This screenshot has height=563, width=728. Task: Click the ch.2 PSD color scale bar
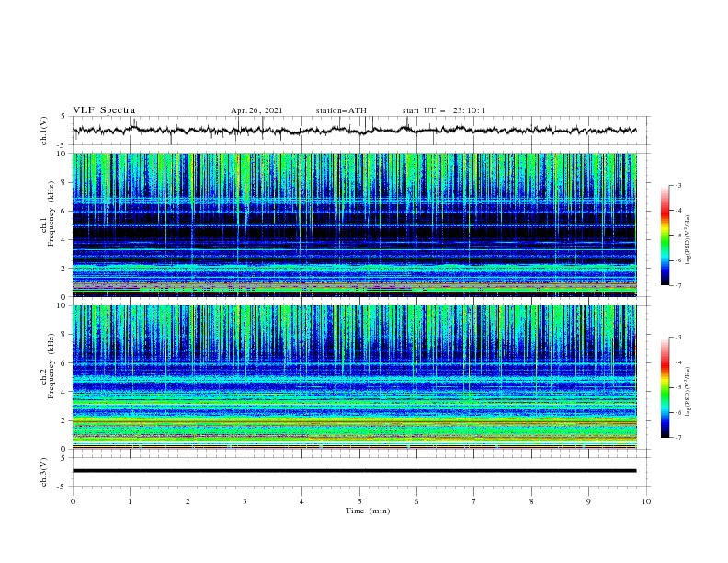[x=665, y=387]
